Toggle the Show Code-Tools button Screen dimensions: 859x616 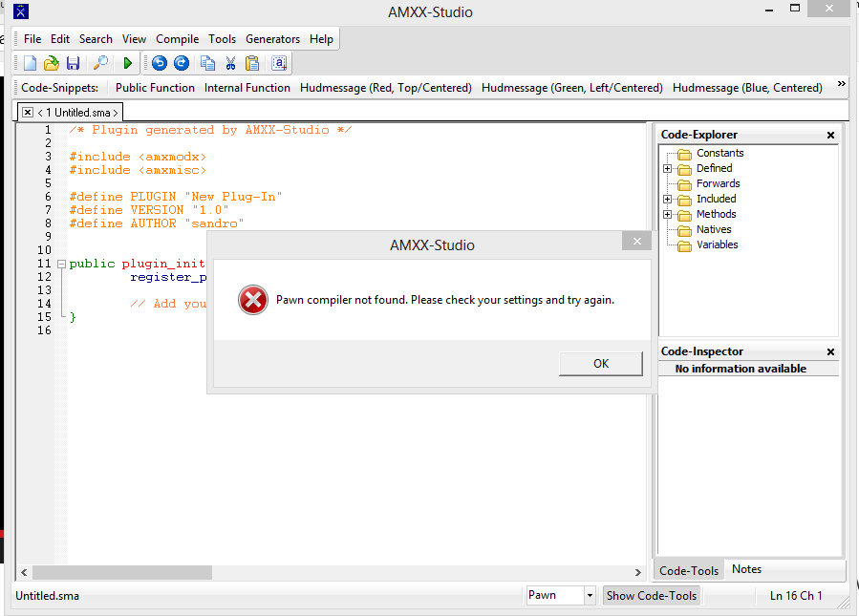652,595
